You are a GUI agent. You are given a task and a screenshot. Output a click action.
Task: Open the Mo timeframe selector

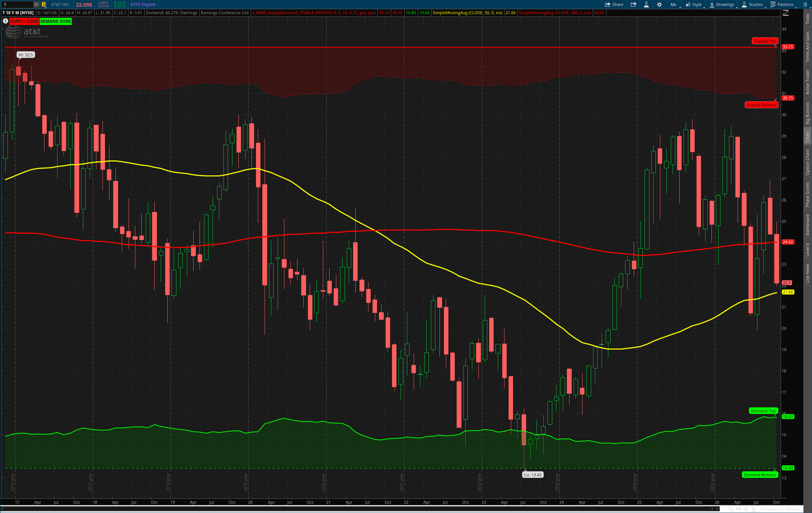[x=673, y=5]
